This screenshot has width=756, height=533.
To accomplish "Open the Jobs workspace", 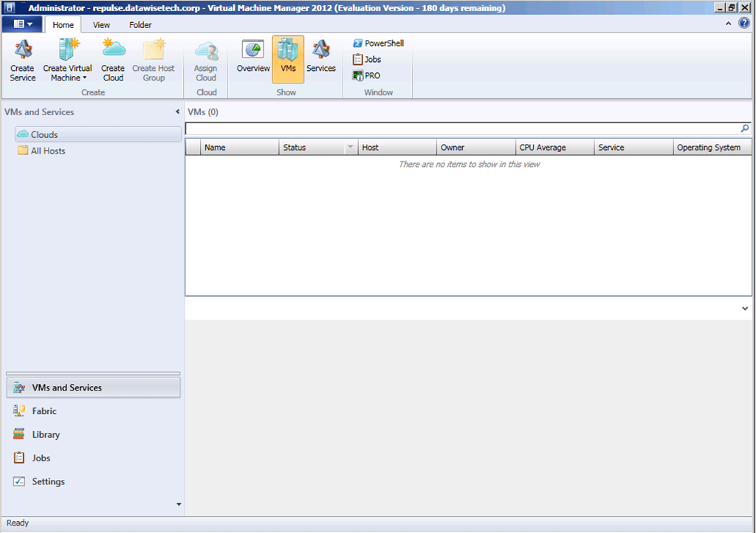I will pyautogui.click(x=94, y=458).
